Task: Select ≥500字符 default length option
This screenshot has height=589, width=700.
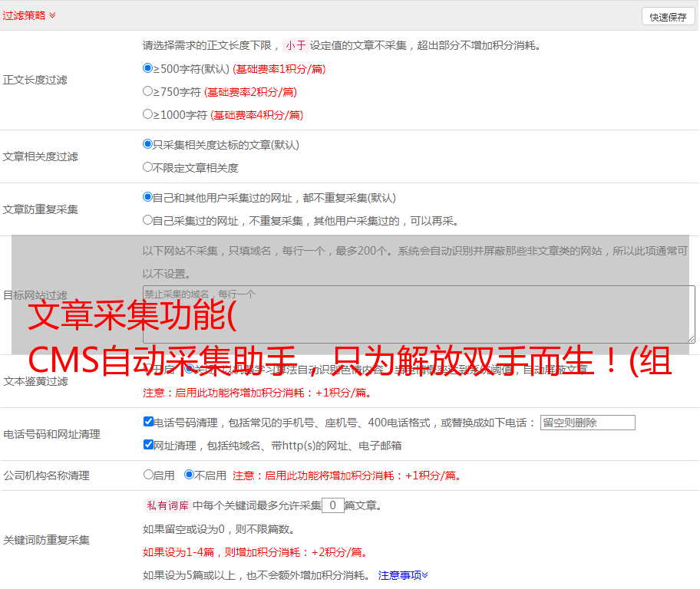Action: 147,68
